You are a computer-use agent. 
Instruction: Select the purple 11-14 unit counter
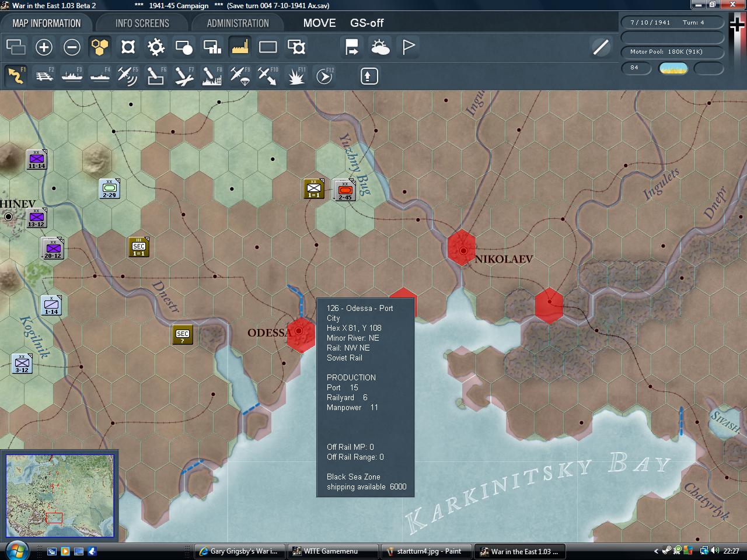coord(36,159)
